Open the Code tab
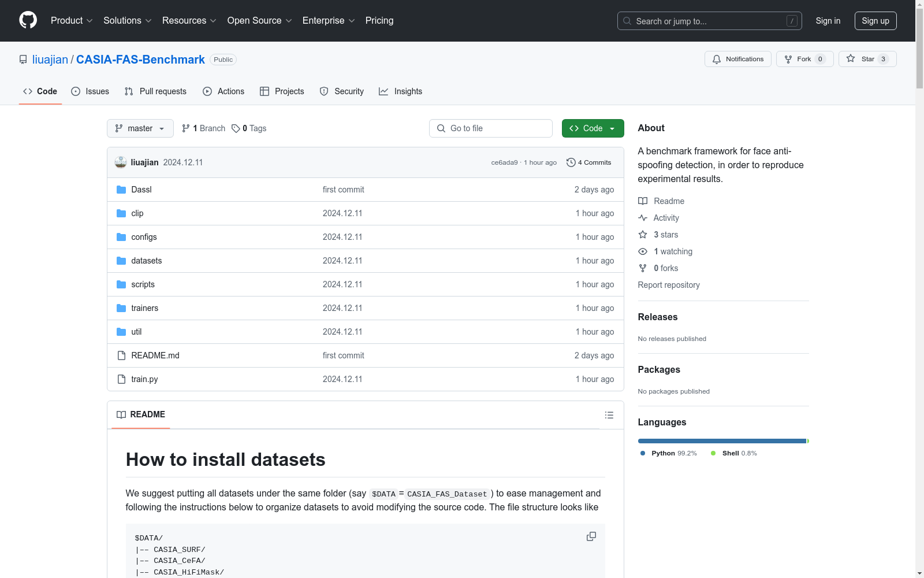Screen dimensions: 924x578 tap(40, 91)
